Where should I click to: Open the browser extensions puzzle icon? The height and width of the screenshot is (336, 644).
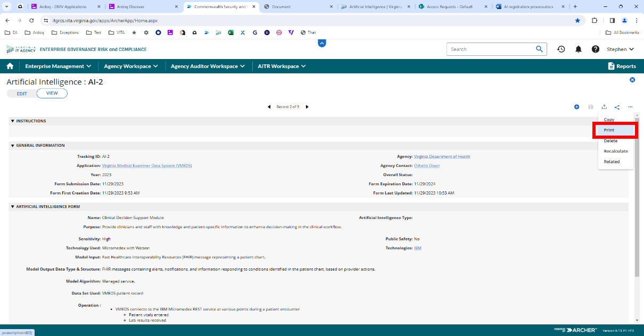point(595,20)
